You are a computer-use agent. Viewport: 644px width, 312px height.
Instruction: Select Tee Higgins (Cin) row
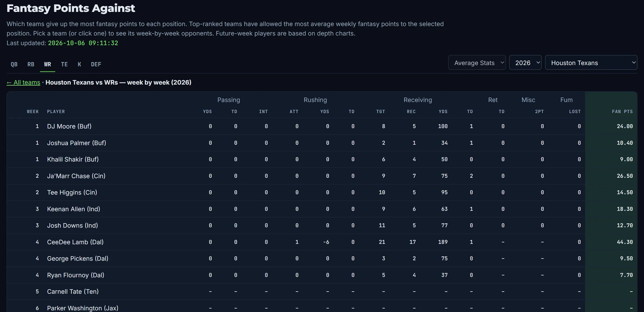(x=322, y=192)
